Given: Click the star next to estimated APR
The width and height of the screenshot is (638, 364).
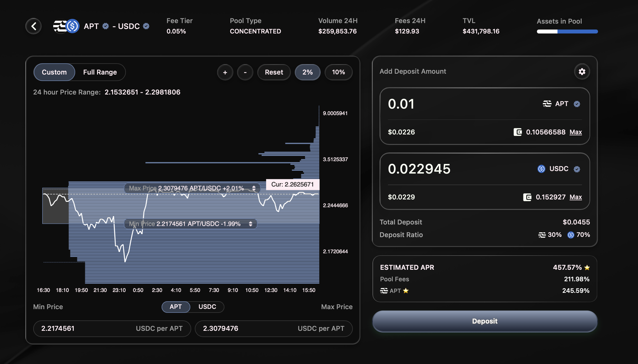Looking at the screenshot, I should coord(587,268).
